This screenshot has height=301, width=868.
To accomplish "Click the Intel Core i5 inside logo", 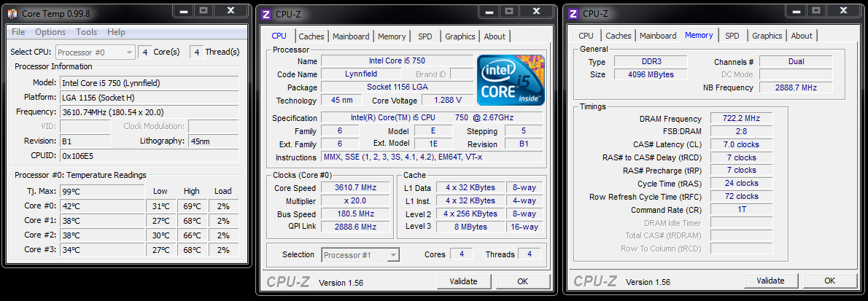I will 511,79.
